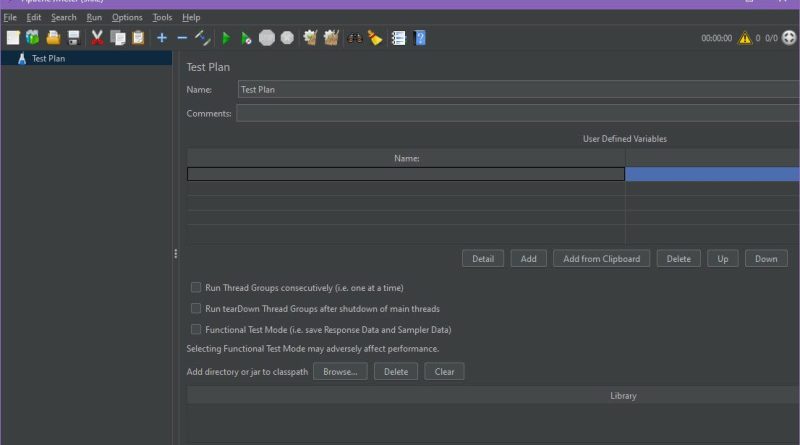This screenshot has height=445, width=800.
Task: Clear all results with the Clear All icon
Action: pyautogui.click(x=331, y=38)
